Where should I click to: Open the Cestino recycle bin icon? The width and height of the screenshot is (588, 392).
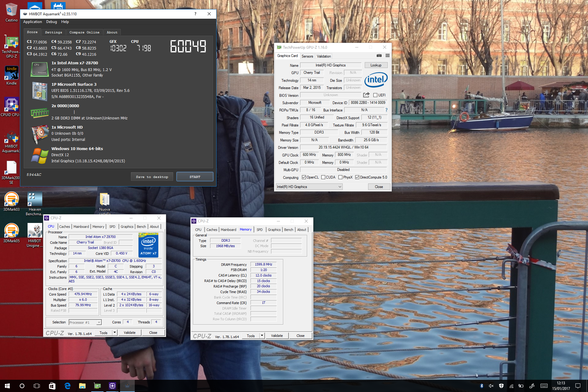(x=11, y=13)
